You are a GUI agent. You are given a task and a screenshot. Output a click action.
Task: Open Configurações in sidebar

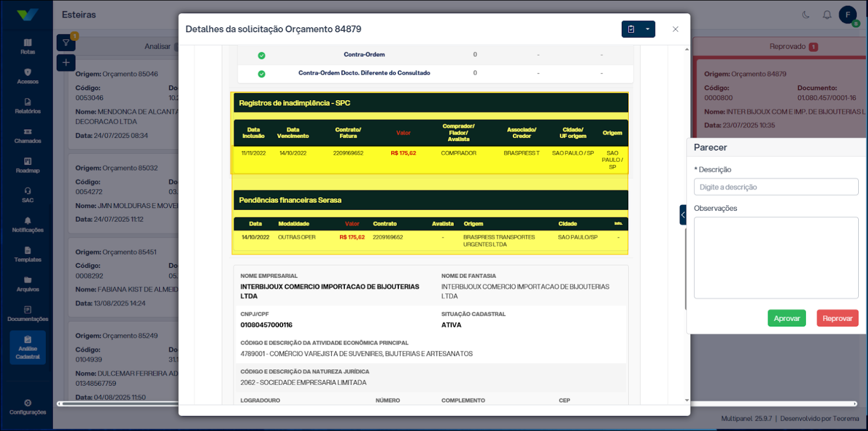(28, 407)
